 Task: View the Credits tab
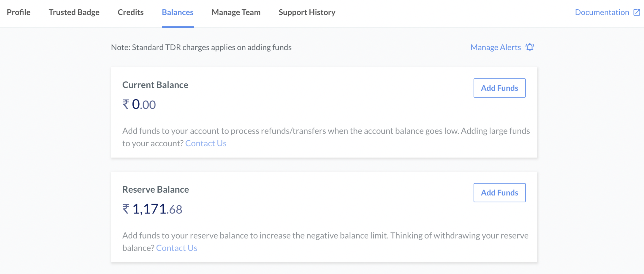click(x=130, y=12)
